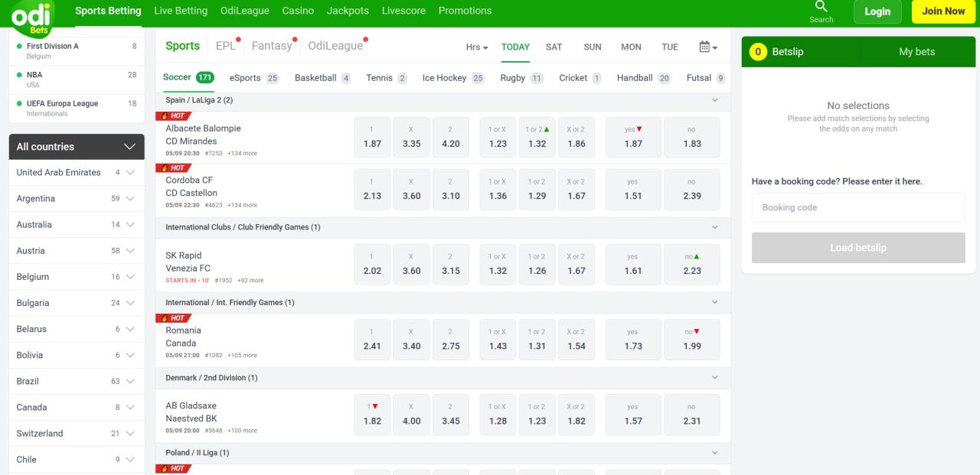Select eSports sport filter
This screenshot has height=475, width=980.
[254, 78]
